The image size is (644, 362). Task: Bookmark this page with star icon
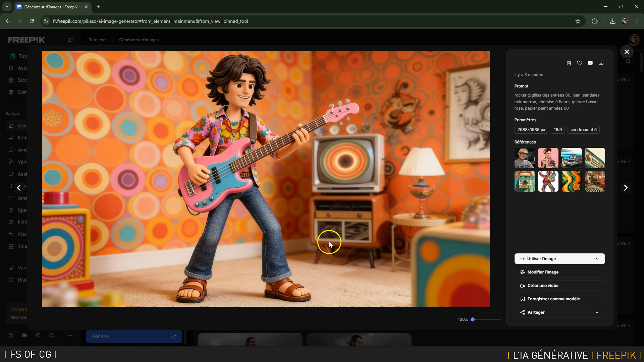click(578, 21)
